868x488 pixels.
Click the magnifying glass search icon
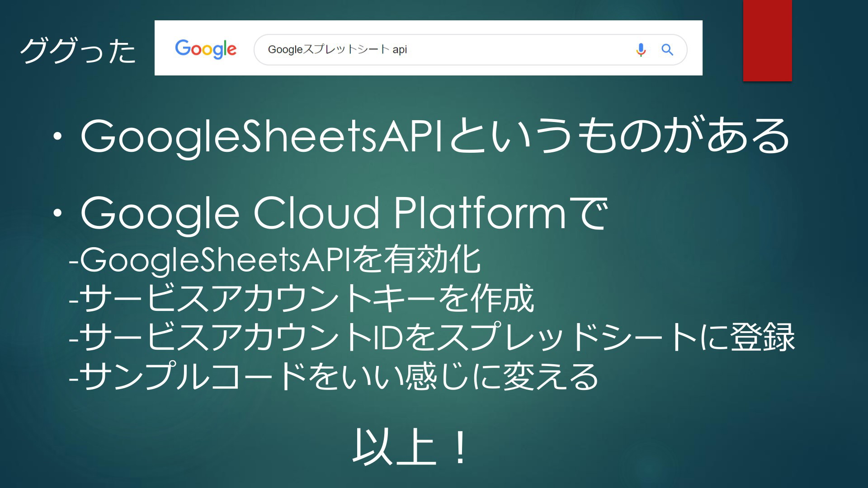coord(667,50)
